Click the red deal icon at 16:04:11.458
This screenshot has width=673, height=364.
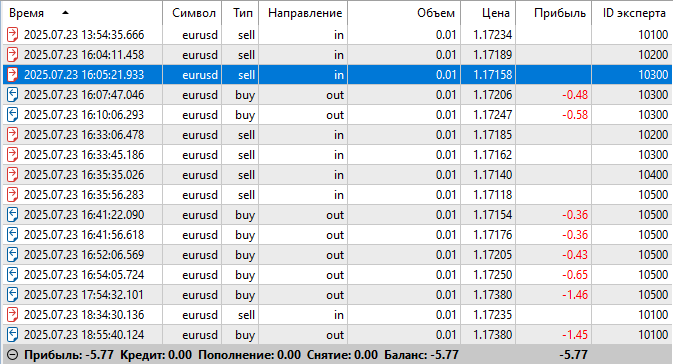pos(12,55)
